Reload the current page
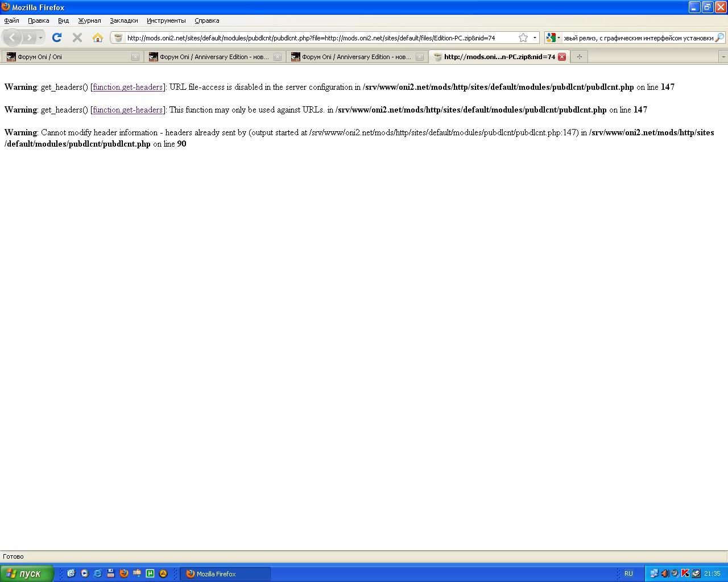This screenshot has width=728, height=582. click(x=56, y=38)
